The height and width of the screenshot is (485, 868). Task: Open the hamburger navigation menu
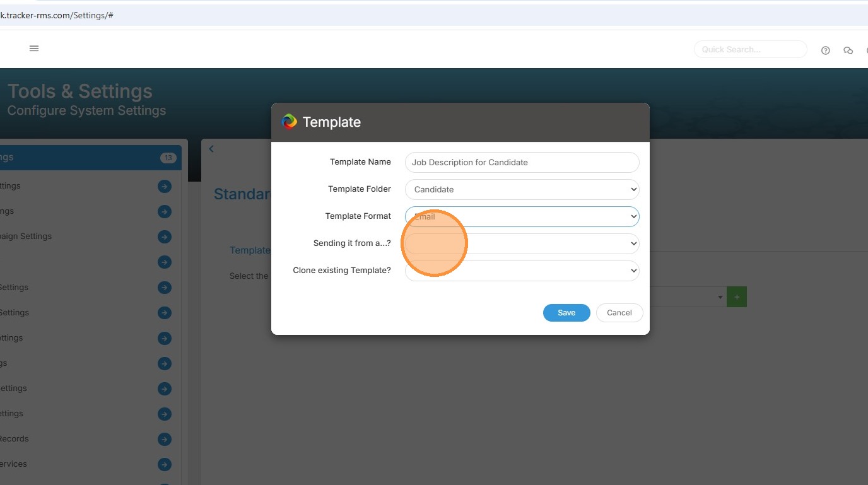(x=34, y=49)
